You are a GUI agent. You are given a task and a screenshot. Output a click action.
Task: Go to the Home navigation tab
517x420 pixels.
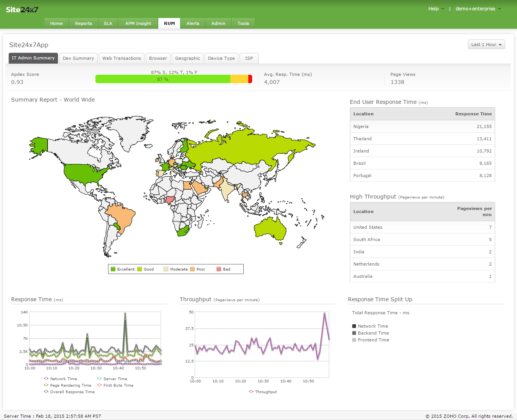[56, 23]
